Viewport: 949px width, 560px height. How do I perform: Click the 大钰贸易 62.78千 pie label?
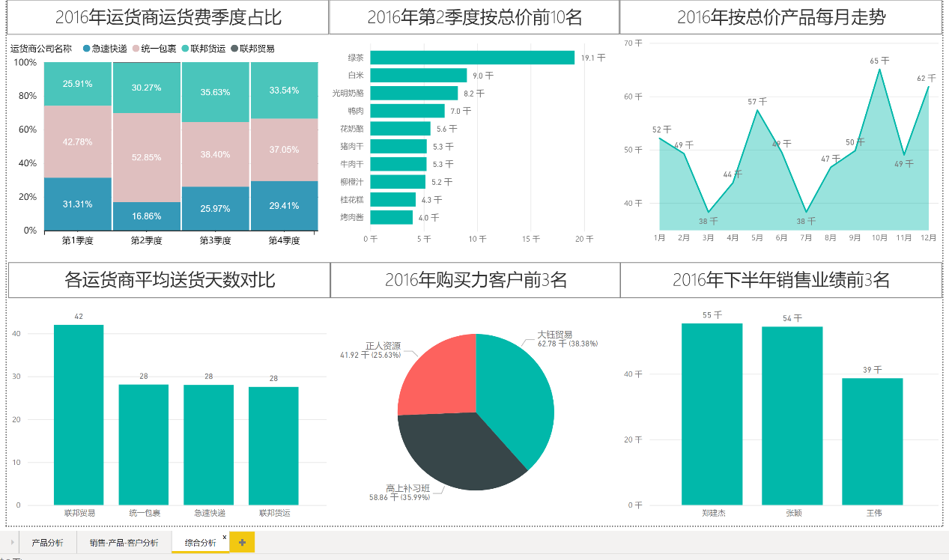click(568, 339)
